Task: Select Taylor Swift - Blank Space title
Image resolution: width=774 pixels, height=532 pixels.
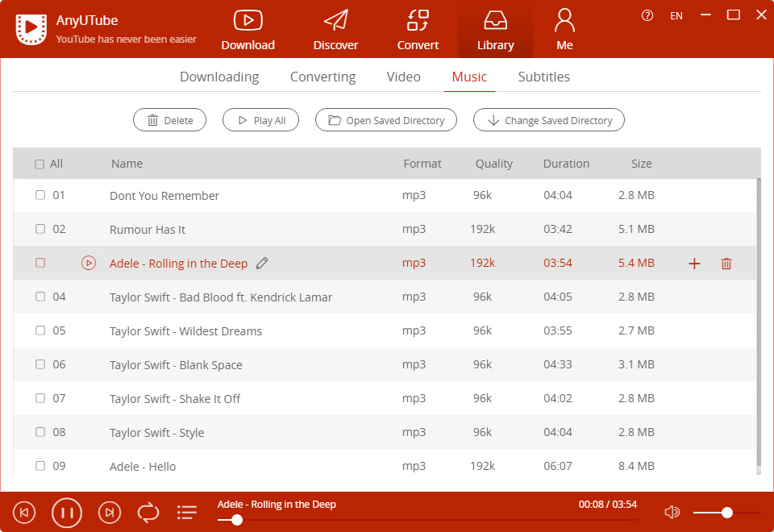Action: 176,365
